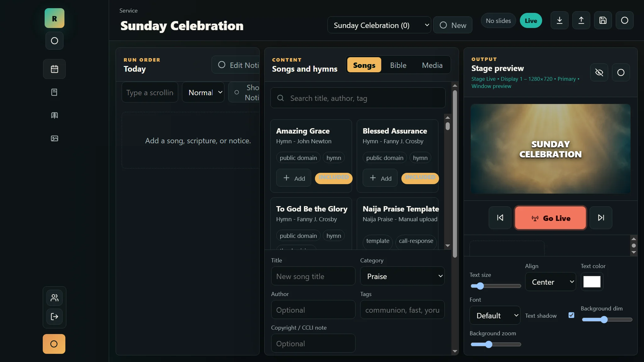This screenshot has height=362, width=644.
Task: Open the Sunday Celebration (0) service dropdown
Action: pyautogui.click(x=379, y=25)
